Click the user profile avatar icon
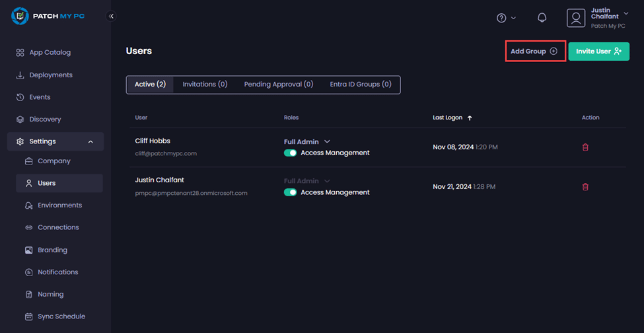 coord(576,18)
